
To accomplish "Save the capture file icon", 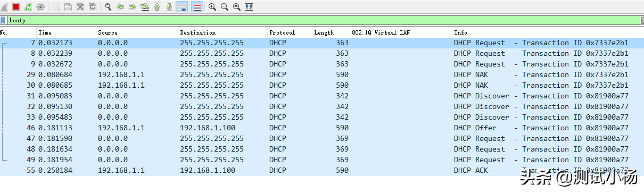I will click(x=68, y=7).
